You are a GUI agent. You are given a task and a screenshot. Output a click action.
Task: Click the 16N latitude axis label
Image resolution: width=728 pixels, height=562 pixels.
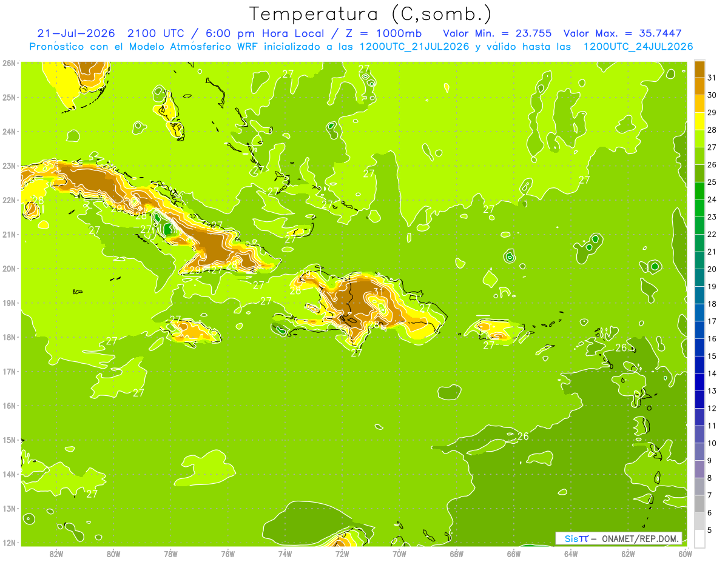click(x=9, y=406)
